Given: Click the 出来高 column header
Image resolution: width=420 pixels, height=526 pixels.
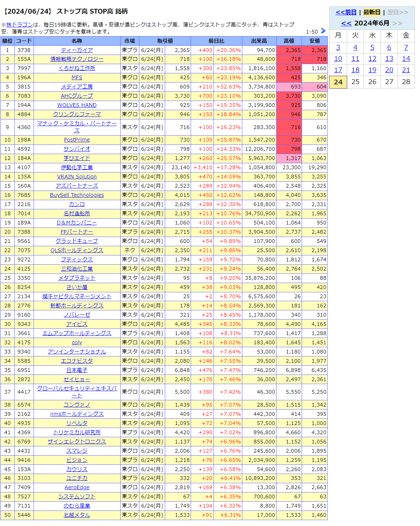Looking at the screenshot, I should pos(259,41).
